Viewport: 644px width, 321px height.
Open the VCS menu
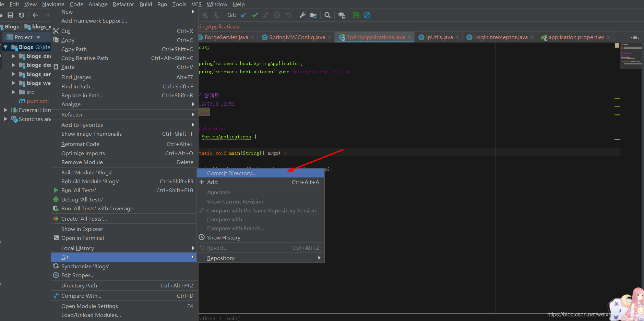[196, 4]
